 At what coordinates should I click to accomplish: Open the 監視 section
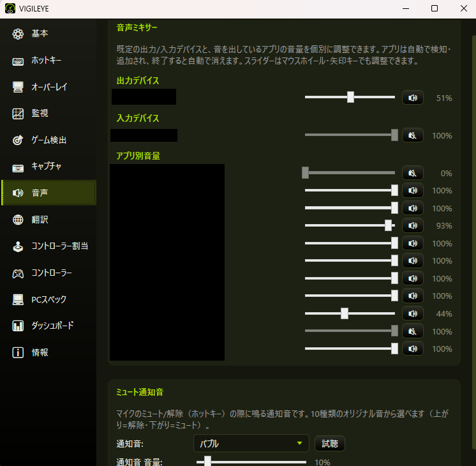click(x=49, y=114)
